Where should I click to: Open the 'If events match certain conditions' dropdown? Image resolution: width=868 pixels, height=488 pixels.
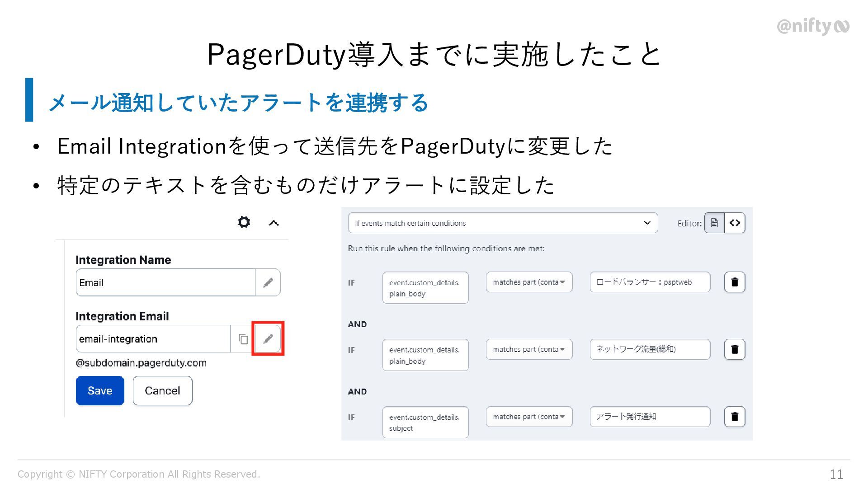click(x=503, y=223)
